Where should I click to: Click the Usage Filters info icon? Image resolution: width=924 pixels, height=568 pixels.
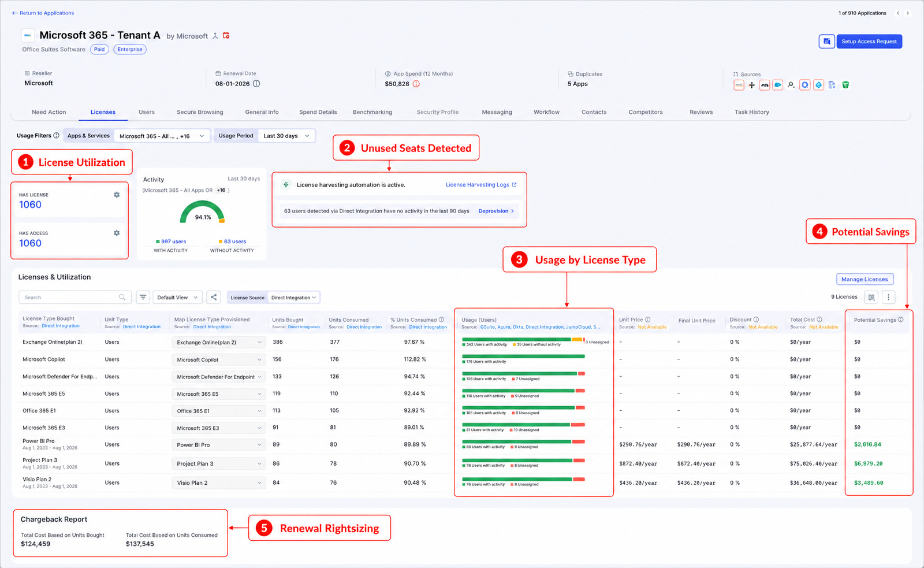[56, 136]
